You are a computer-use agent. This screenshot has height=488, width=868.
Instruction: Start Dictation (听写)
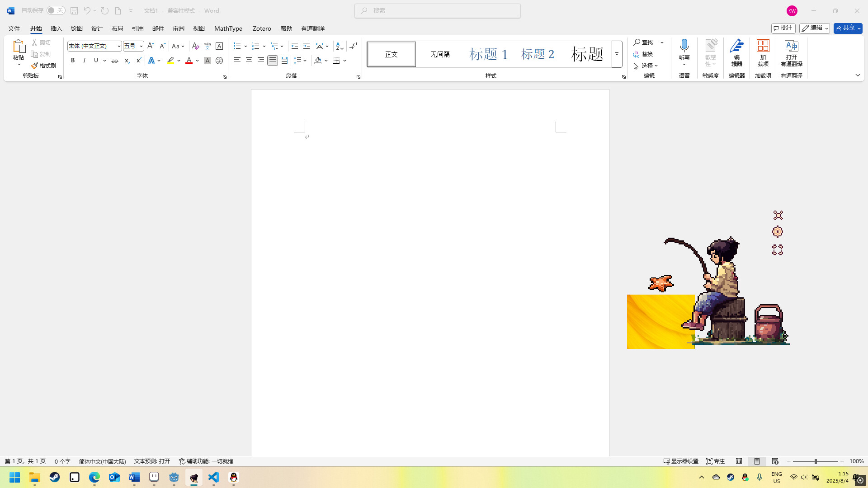pyautogui.click(x=684, y=51)
